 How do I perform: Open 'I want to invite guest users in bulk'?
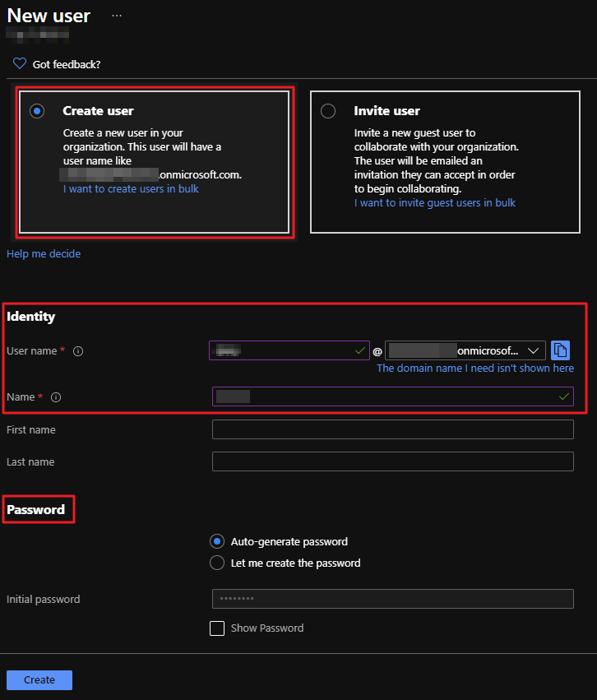pos(435,202)
